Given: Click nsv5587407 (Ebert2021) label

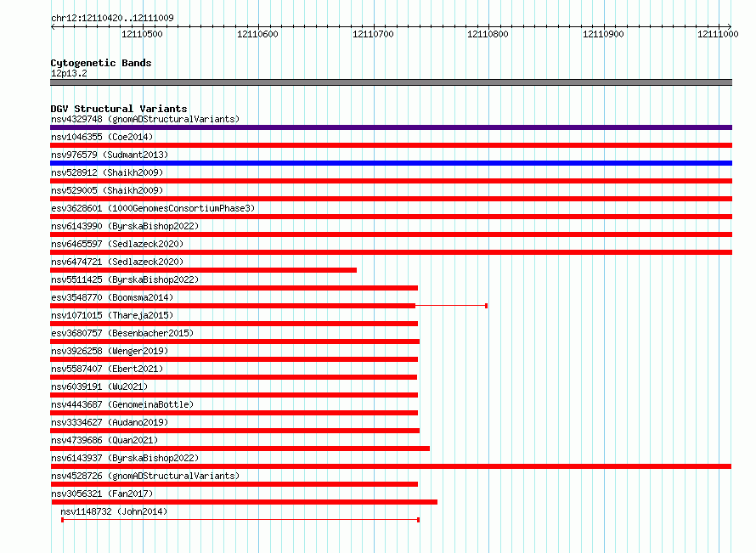Looking at the screenshot, I should coord(107,369).
